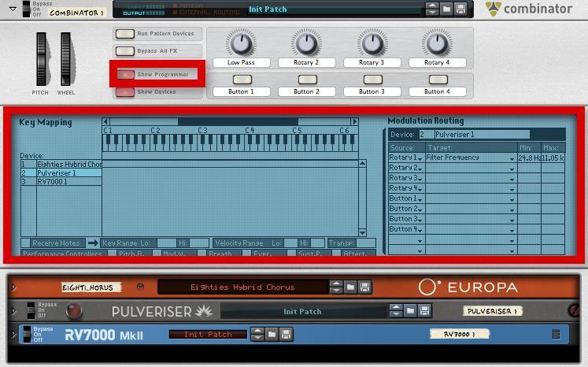The height and width of the screenshot is (367, 588).
Task: Open RV7000 patch browser folder icon
Action: (272, 335)
